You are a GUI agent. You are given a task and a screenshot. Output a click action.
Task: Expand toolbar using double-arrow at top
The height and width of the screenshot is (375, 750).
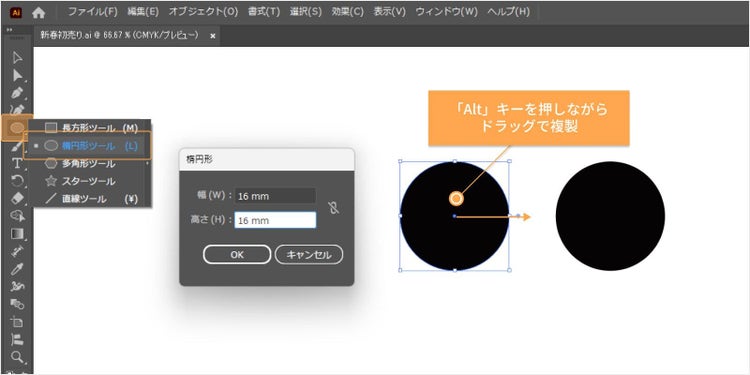tap(10, 29)
